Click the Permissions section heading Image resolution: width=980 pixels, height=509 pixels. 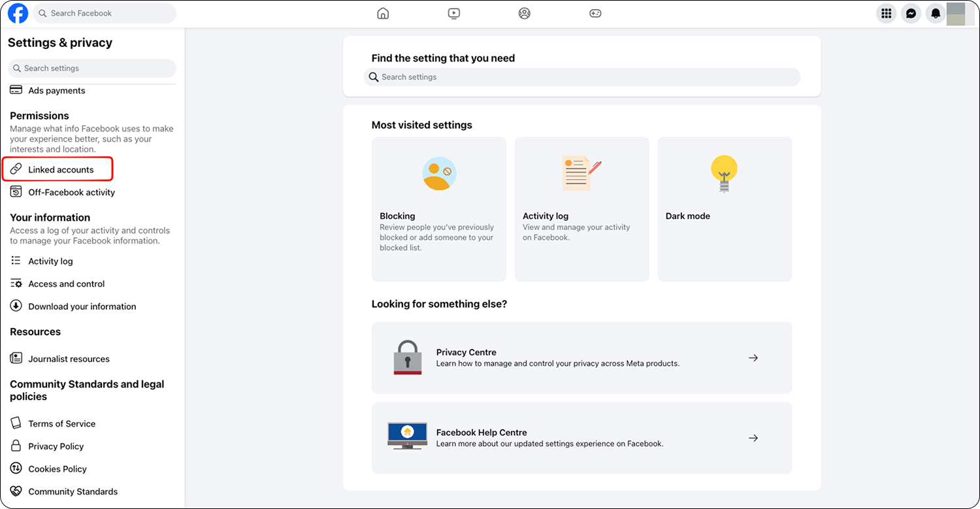(39, 116)
